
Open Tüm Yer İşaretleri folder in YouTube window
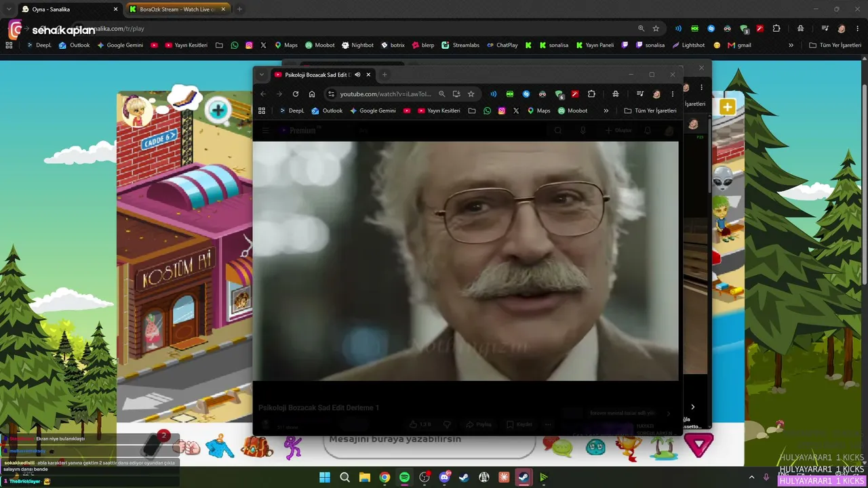tap(650, 110)
